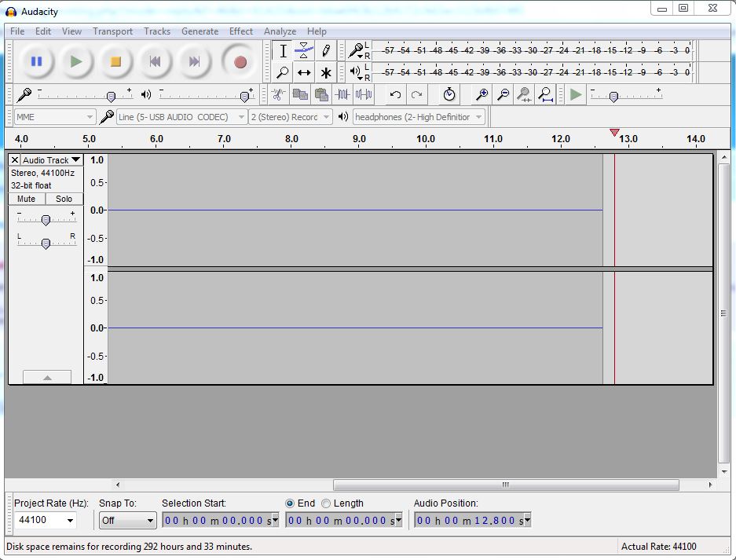736x560 pixels.
Task: Open the Project Rate combo box
Action: [x=44, y=521]
